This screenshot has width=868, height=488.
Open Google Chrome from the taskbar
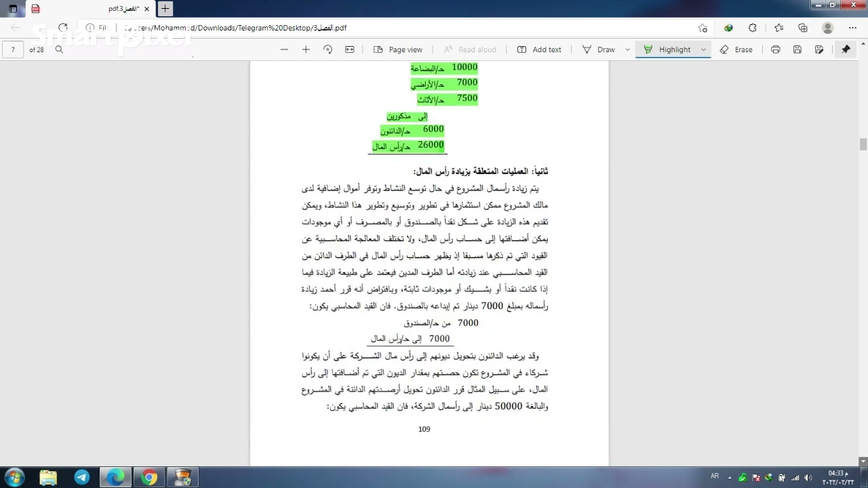149,477
